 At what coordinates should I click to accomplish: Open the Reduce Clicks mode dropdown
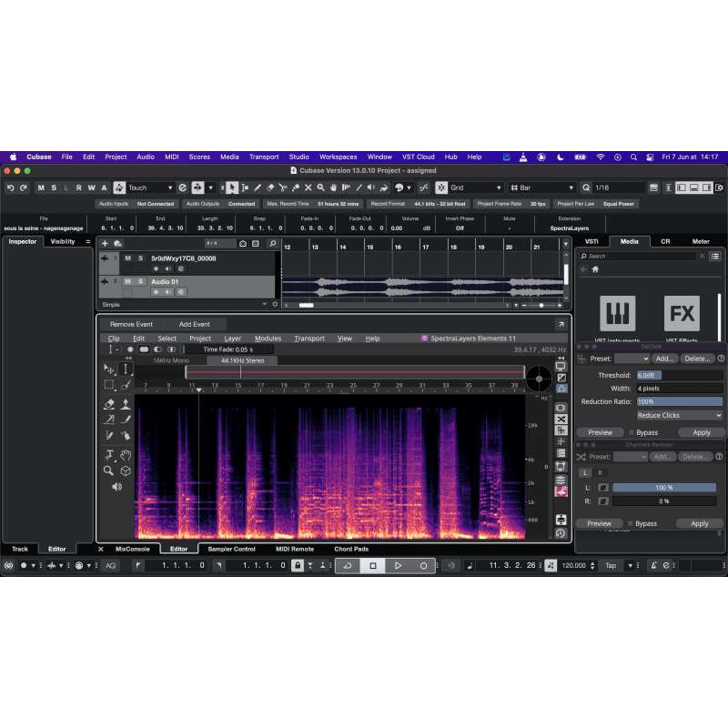680,415
